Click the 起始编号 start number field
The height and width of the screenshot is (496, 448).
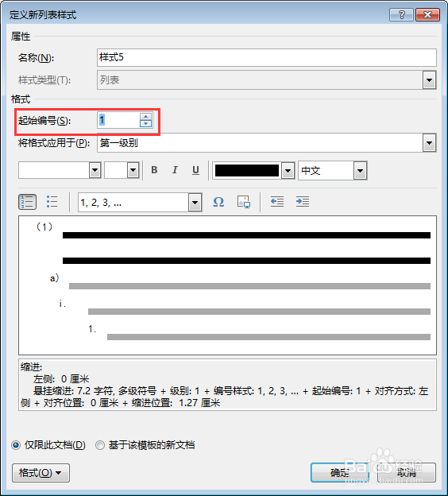click(x=118, y=120)
